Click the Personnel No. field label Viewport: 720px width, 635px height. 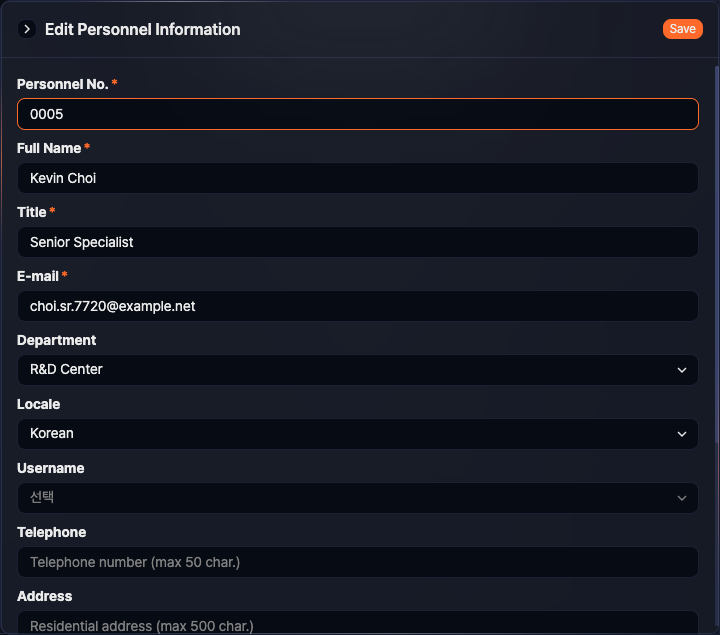tap(62, 84)
